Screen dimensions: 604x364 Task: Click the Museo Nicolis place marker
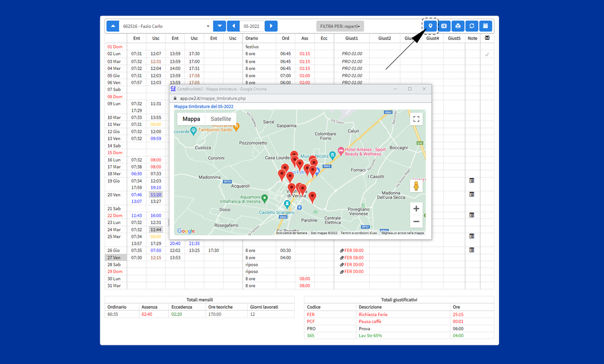332,156
